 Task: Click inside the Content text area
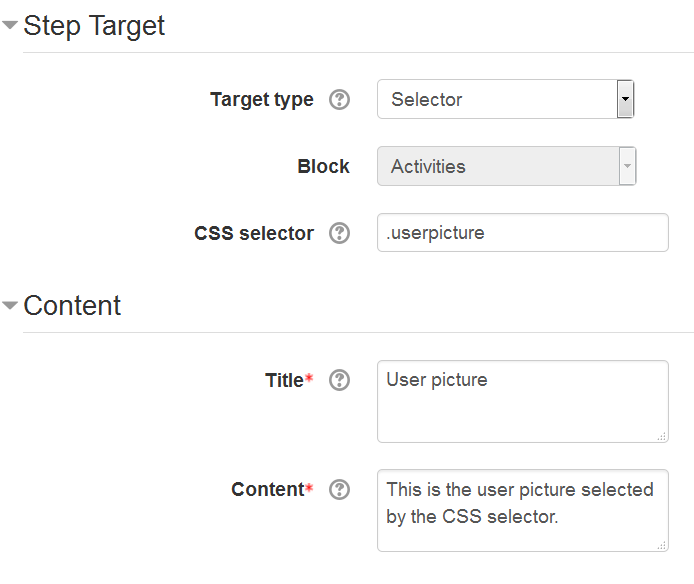(523, 511)
